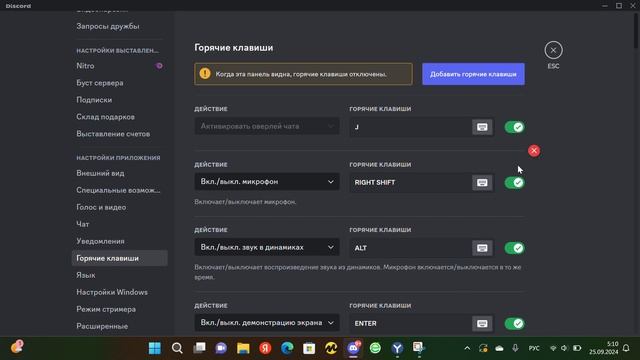Open Task View on taskbar
Viewport: 640px width, 360px height.
coord(199,348)
